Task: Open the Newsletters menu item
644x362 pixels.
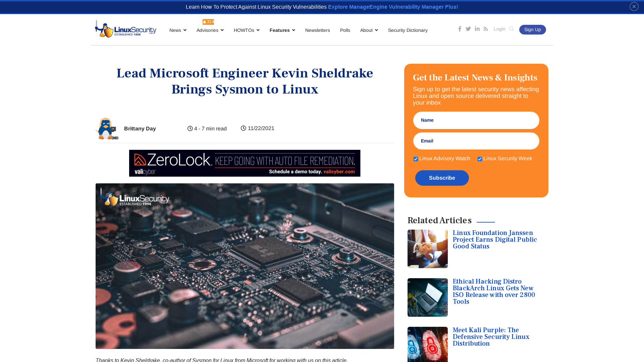Action: [318, 30]
